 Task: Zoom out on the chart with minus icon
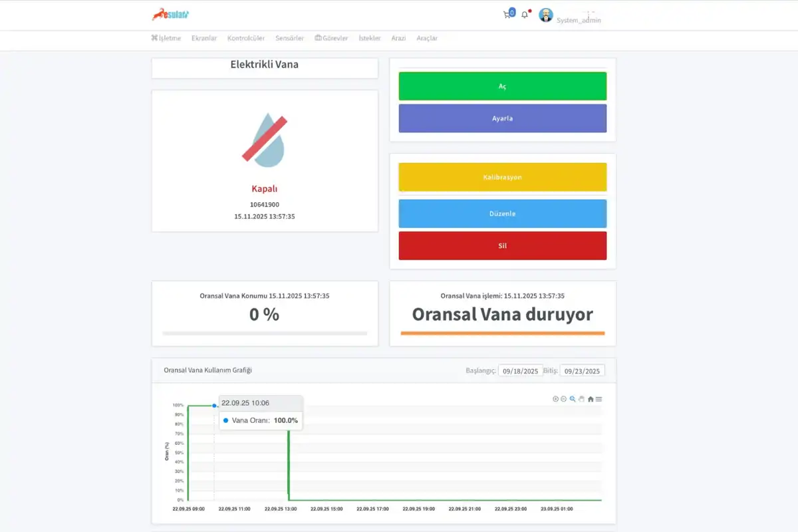(564, 399)
